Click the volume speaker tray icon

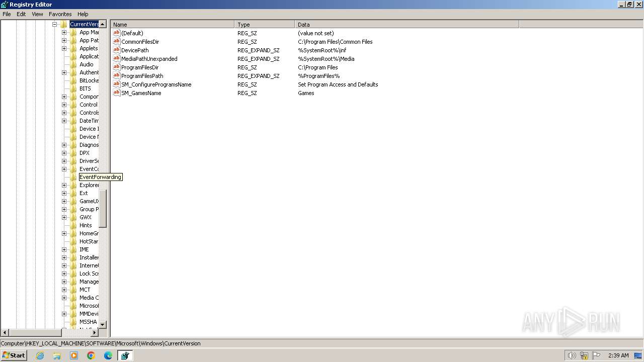point(572,355)
